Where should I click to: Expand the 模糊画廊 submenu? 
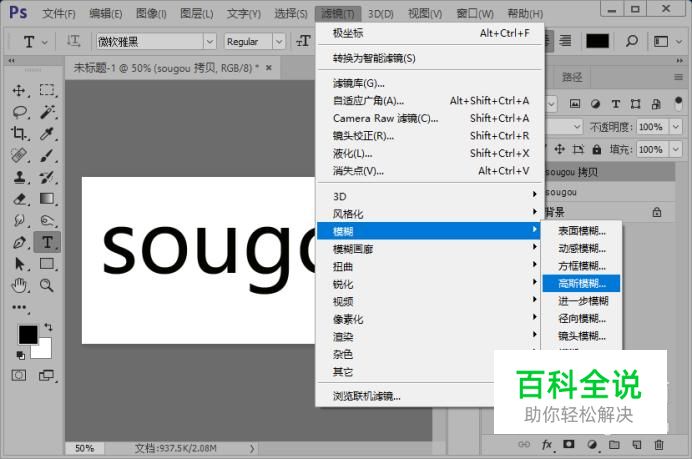pos(430,249)
